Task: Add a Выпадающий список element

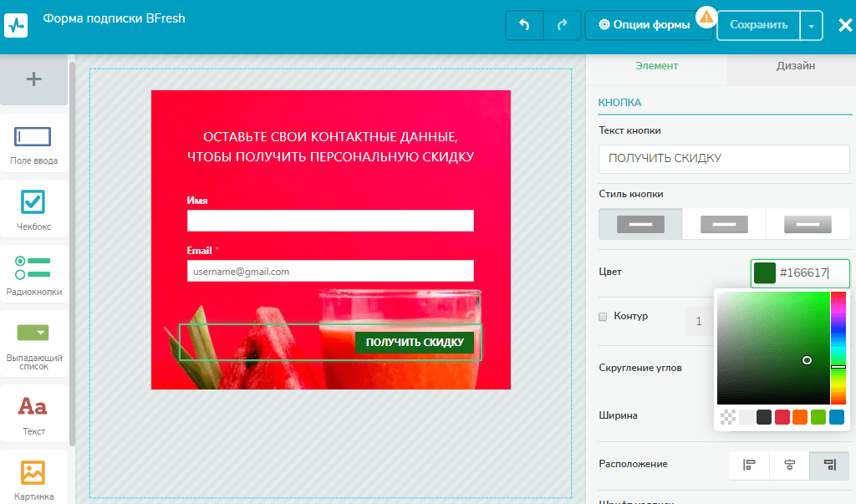Action: click(33, 344)
